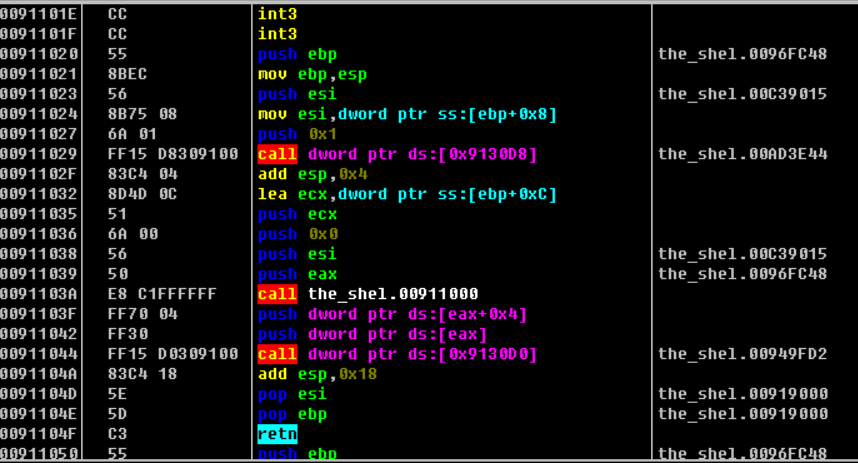Select push dword ptr ds:[eax]
This screenshot has height=463, width=858.
click(x=372, y=334)
